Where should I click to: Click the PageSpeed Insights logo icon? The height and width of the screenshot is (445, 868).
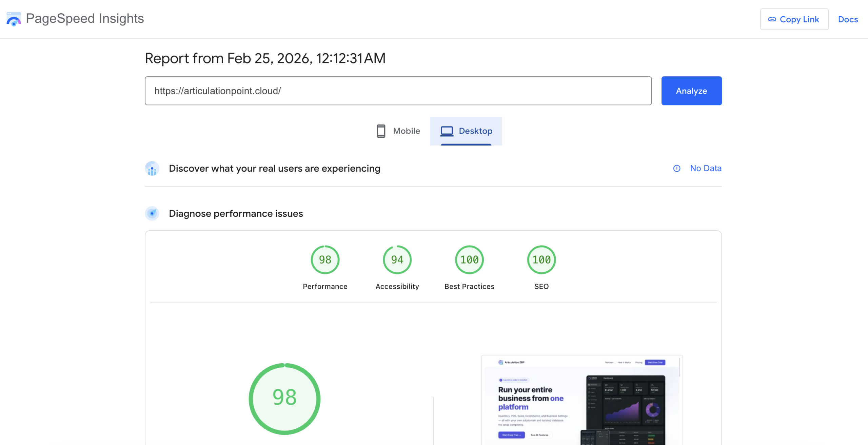[13, 19]
